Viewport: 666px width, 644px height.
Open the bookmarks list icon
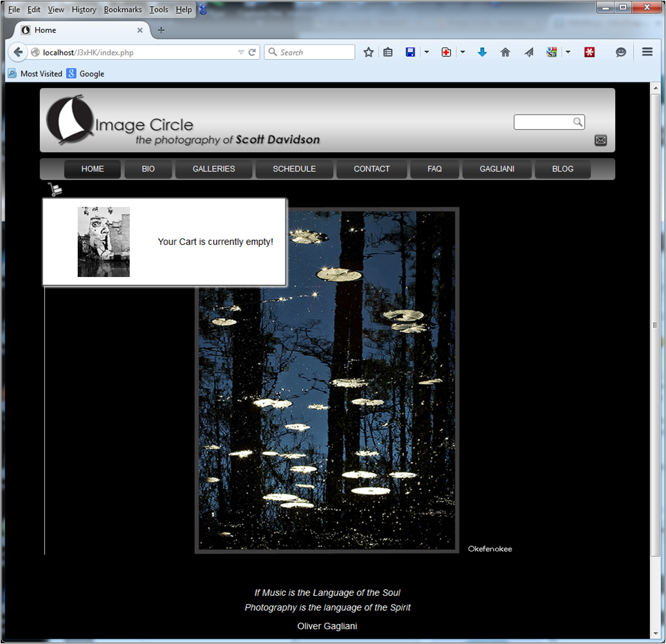click(x=388, y=52)
